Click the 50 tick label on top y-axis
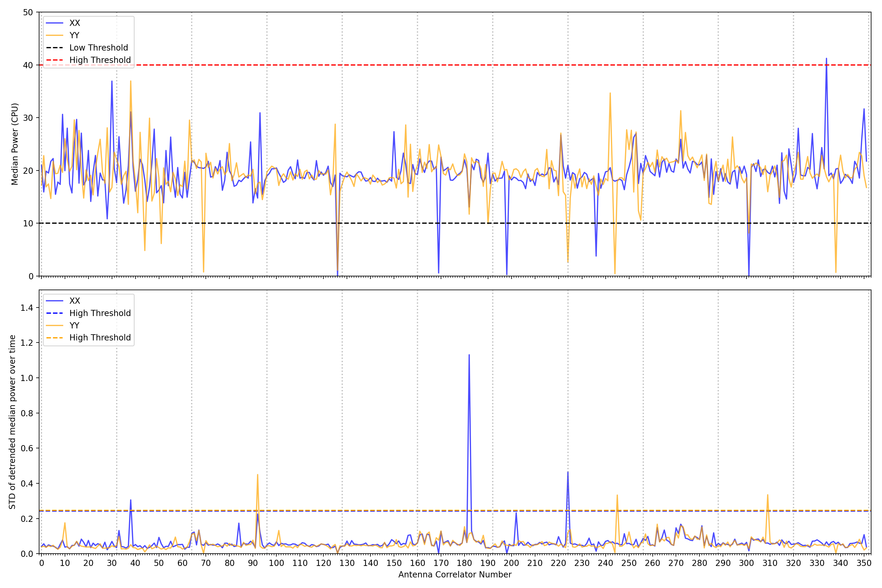Image resolution: width=882 pixels, height=588 pixels. point(28,12)
